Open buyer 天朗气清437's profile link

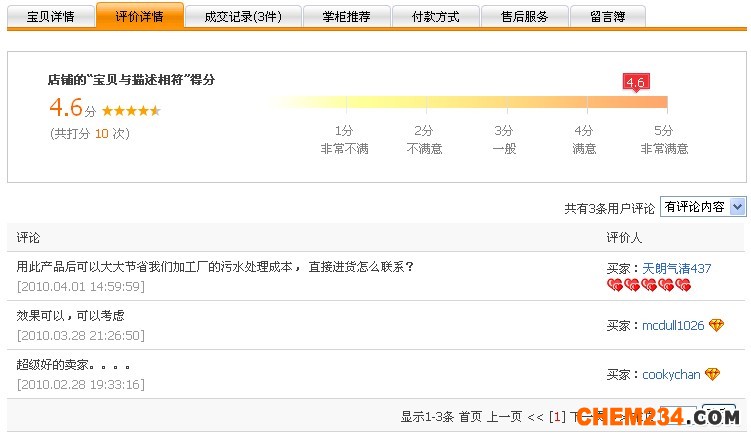pyautogui.click(x=676, y=269)
